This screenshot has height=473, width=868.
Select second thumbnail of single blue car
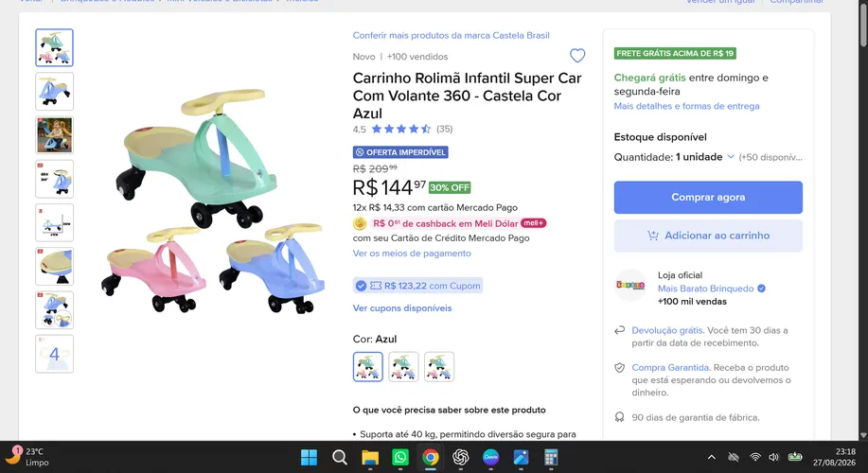coord(54,91)
